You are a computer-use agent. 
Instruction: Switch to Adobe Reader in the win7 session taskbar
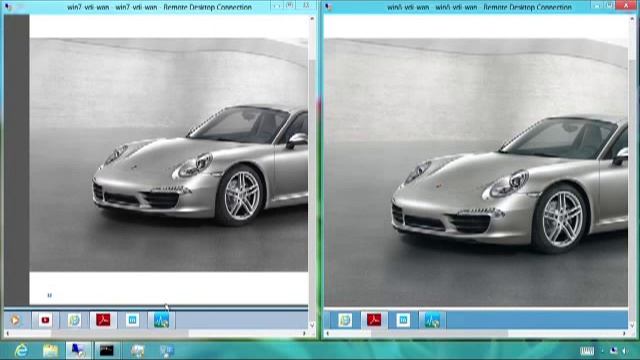pos(103,320)
